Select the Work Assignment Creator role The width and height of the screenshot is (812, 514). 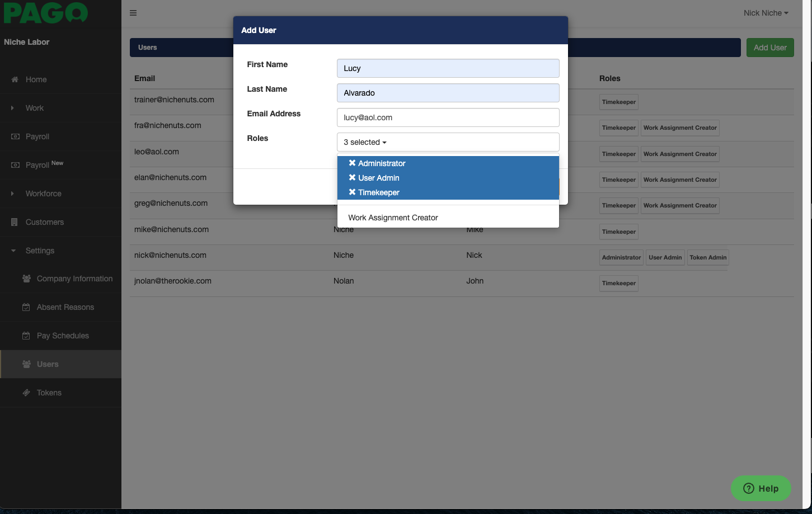pos(393,218)
